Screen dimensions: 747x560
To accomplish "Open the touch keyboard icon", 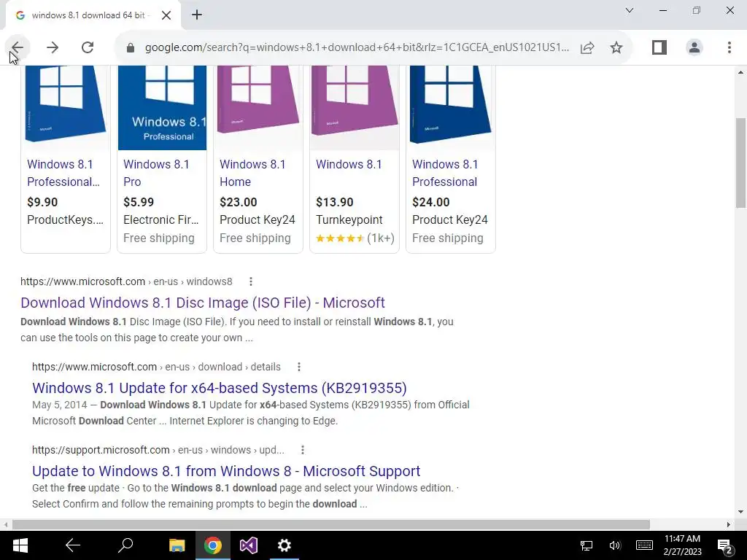I will coord(644,545).
